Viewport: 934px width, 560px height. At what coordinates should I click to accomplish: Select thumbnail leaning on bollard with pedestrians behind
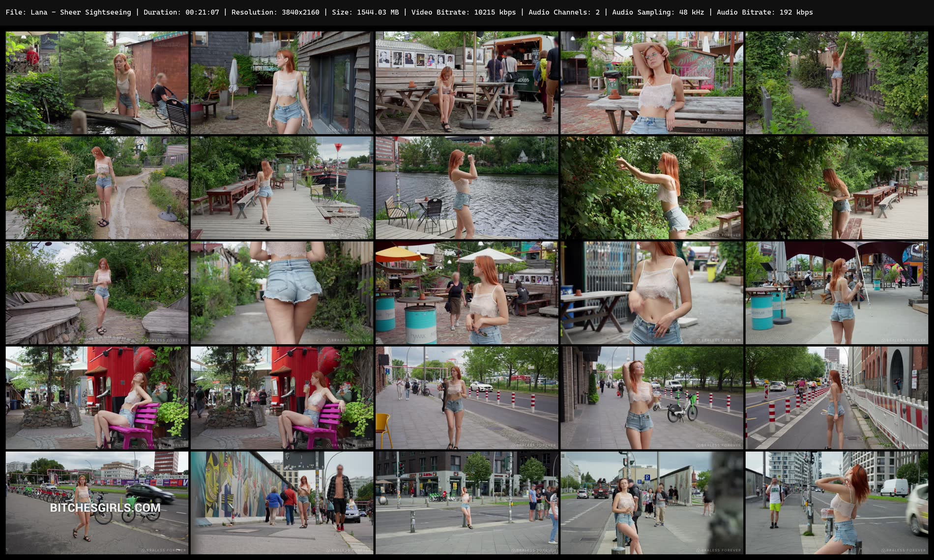pos(651,503)
